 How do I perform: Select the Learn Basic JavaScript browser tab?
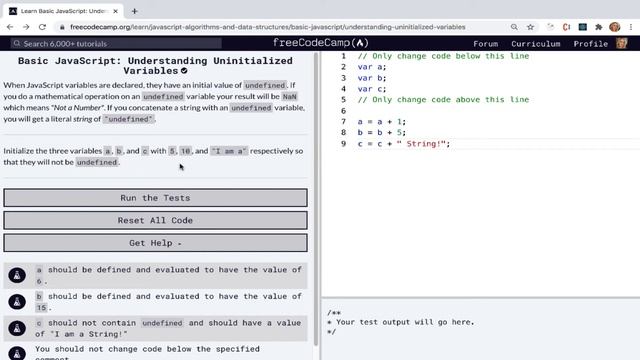point(63,11)
